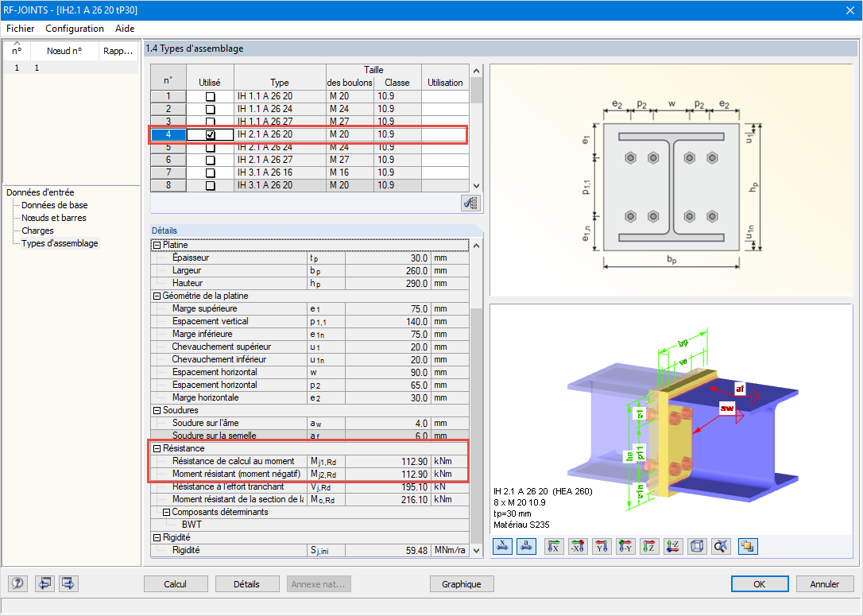Click the Utilisation column header
Screen dimensions: 863x616
[x=445, y=76]
